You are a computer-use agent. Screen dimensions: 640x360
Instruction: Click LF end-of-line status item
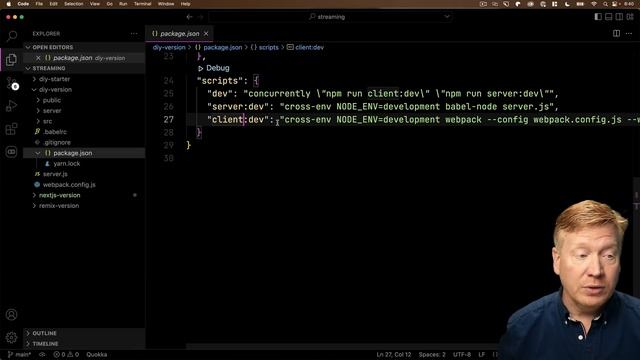tap(482, 355)
